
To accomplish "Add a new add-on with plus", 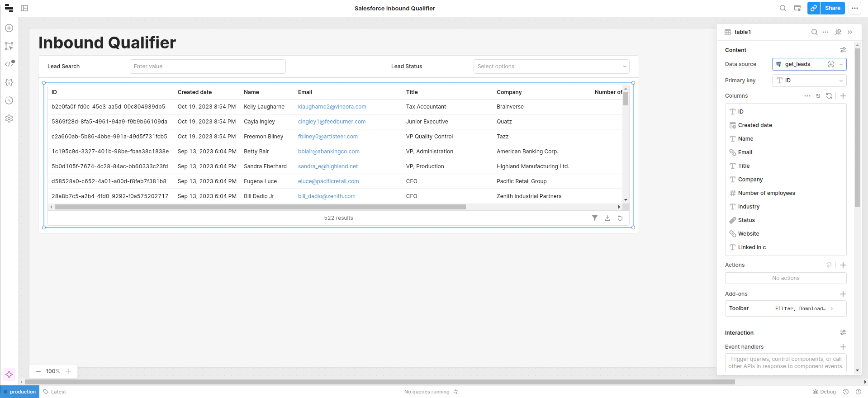I will (x=843, y=294).
